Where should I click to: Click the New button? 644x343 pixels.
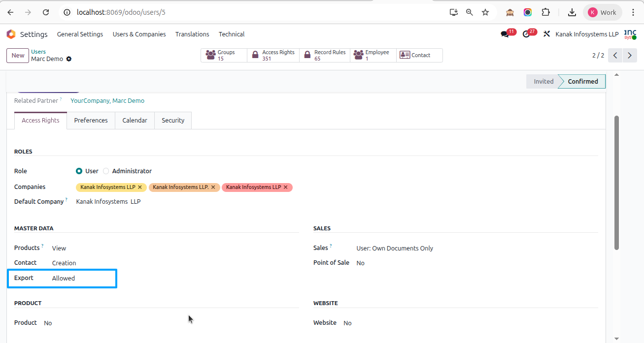tap(18, 55)
